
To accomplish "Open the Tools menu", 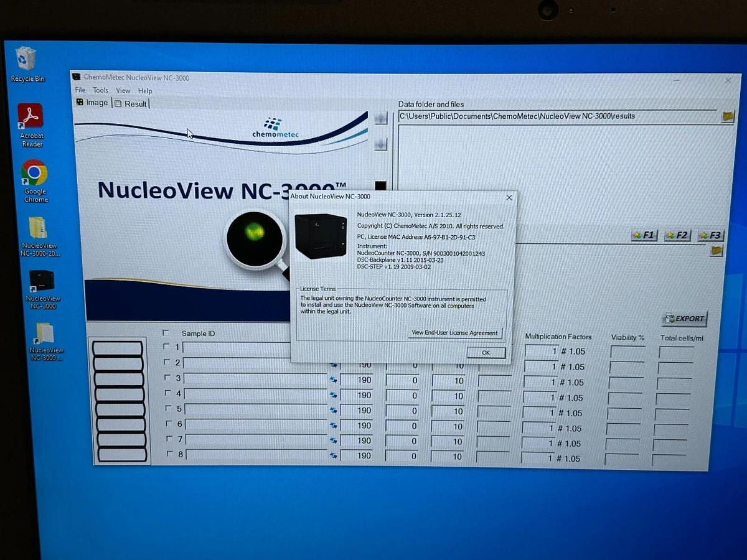I will pyautogui.click(x=101, y=90).
